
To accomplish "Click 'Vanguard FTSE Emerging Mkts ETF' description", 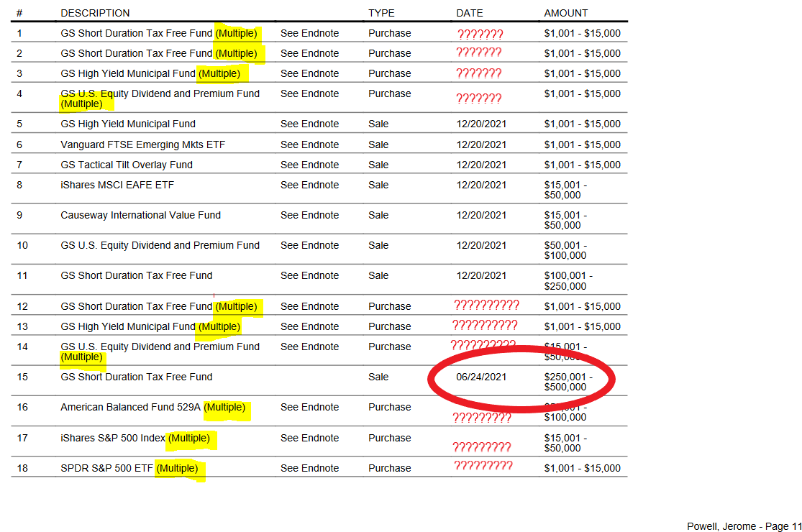I will pos(142,145).
